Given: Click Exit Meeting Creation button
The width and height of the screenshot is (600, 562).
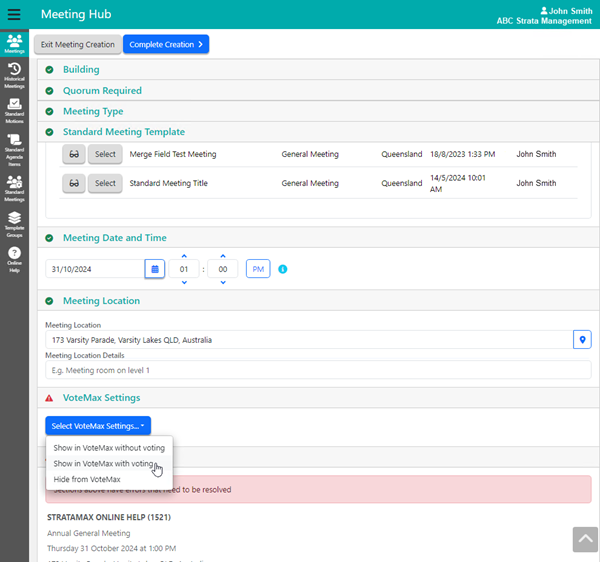Looking at the screenshot, I should [x=78, y=44].
